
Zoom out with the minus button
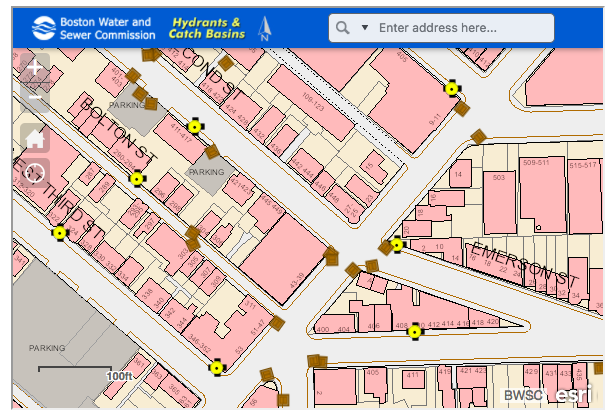pyautogui.click(x=35, y=97)
